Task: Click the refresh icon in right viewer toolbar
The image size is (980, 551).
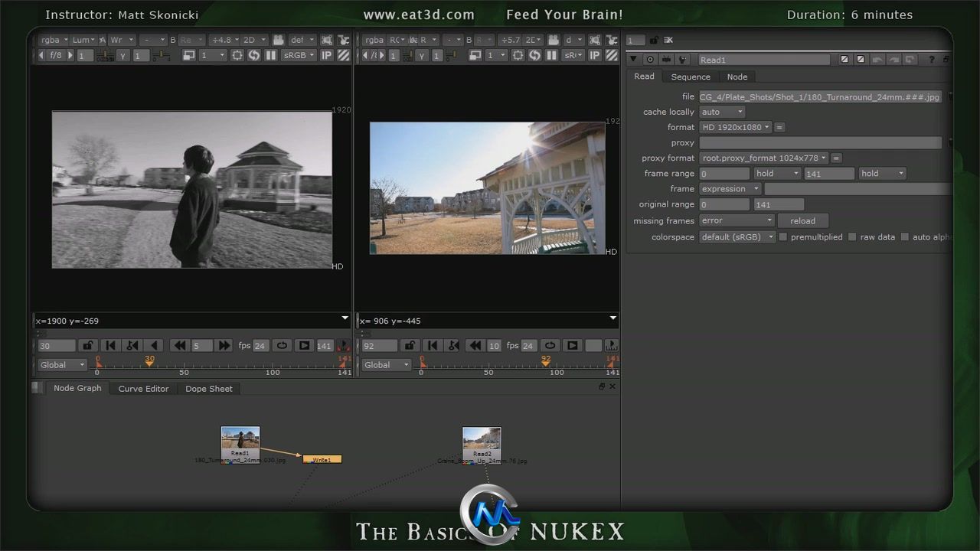Action: point(534,55)
